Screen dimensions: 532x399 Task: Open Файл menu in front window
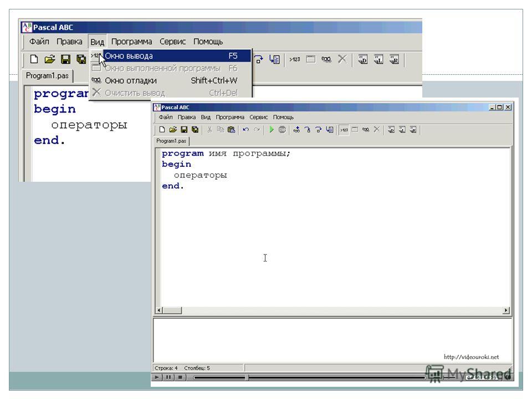[x=166, y=117]
